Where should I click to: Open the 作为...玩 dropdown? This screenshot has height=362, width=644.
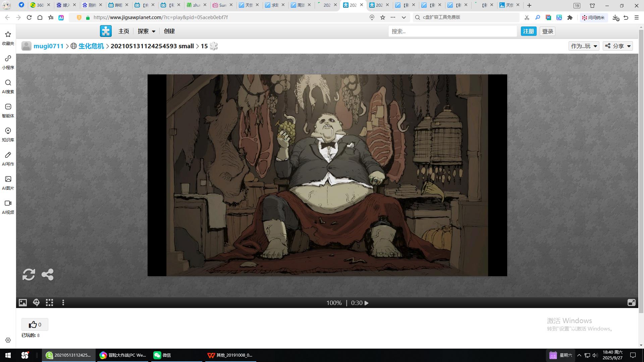584,46
